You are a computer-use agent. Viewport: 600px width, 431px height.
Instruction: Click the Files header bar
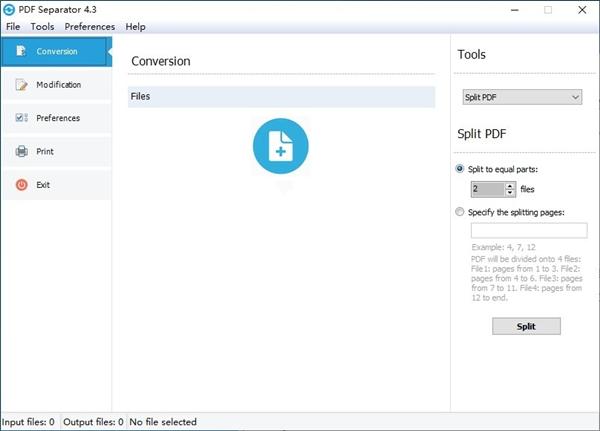point(281,96)
